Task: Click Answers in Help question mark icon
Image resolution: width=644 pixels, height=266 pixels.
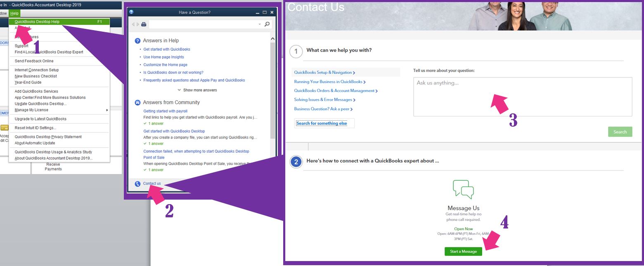Action: pyautogui.click(x=137, y=41)
